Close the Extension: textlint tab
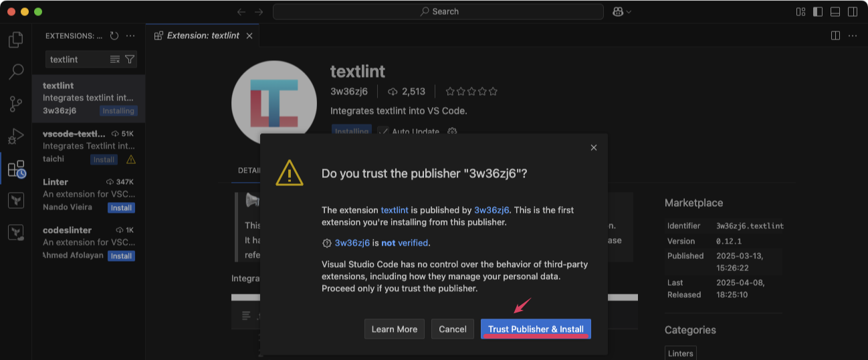Viewport: 868px width, 360px height. pyautogui.click(x=249, y=35)
